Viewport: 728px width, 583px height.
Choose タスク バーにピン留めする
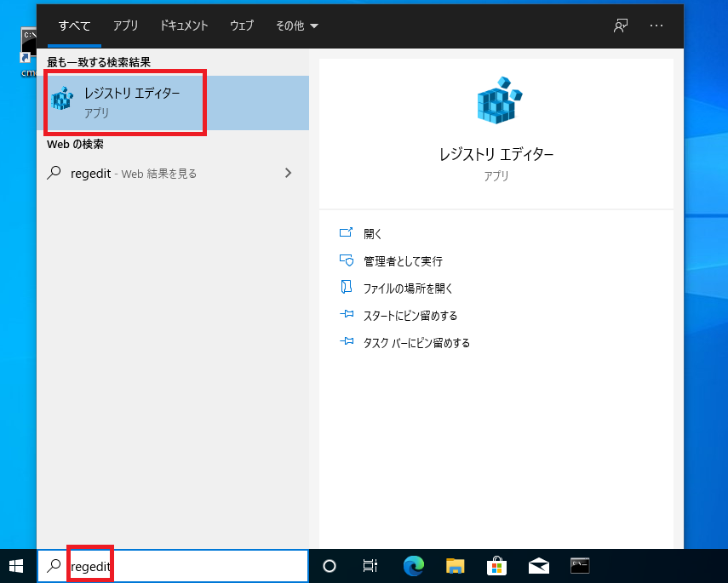pyautogui.click(x=416, y=343)
